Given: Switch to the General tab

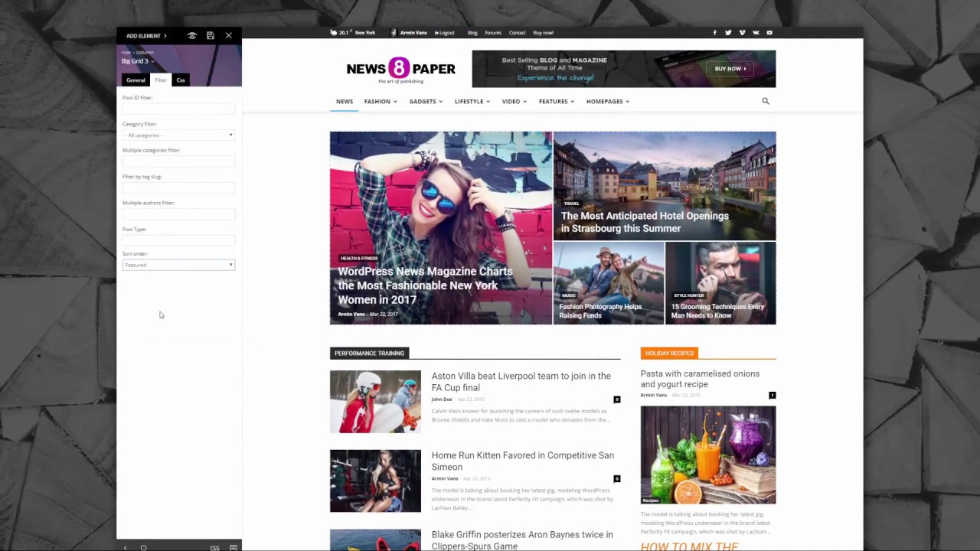Looking at the screenshot, I should [x=136, y=80].
